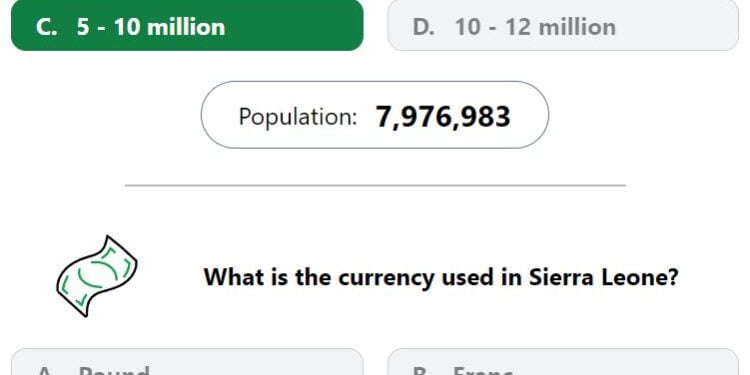Click the population figure 7,976,983
Viewport: 750px width, 375px height.
click(x=443, y=117)
